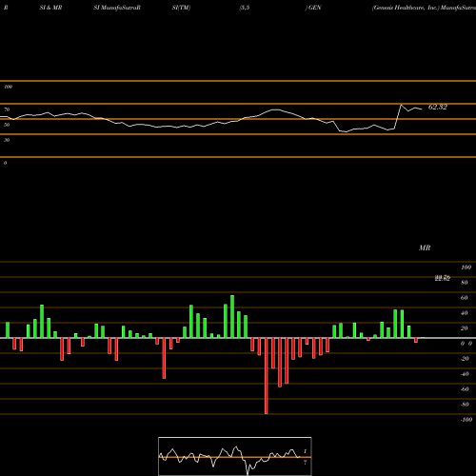Click the MR label above the histogram

[x=425, y=248]
